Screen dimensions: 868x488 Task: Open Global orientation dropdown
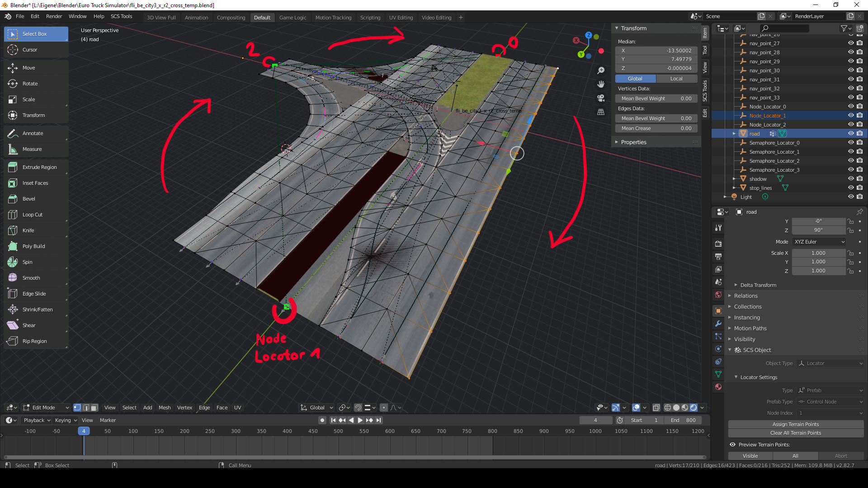[317, 408]
